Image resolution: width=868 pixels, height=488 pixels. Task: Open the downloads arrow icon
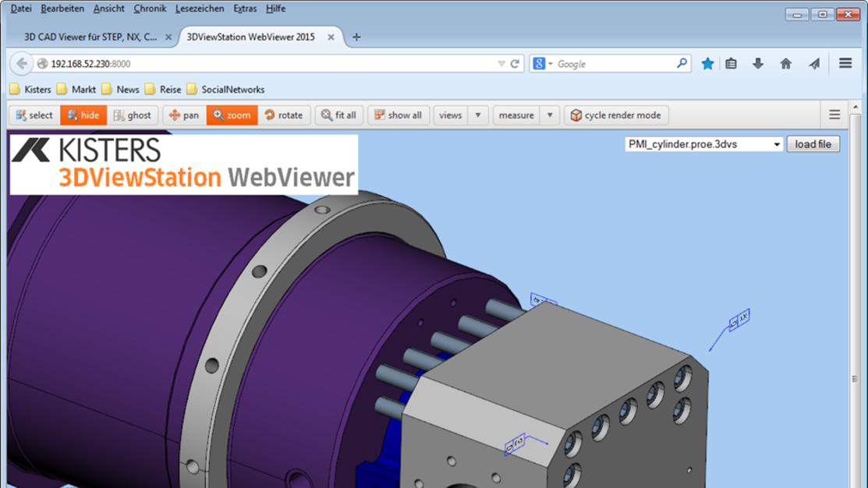[x=758, y=64]
